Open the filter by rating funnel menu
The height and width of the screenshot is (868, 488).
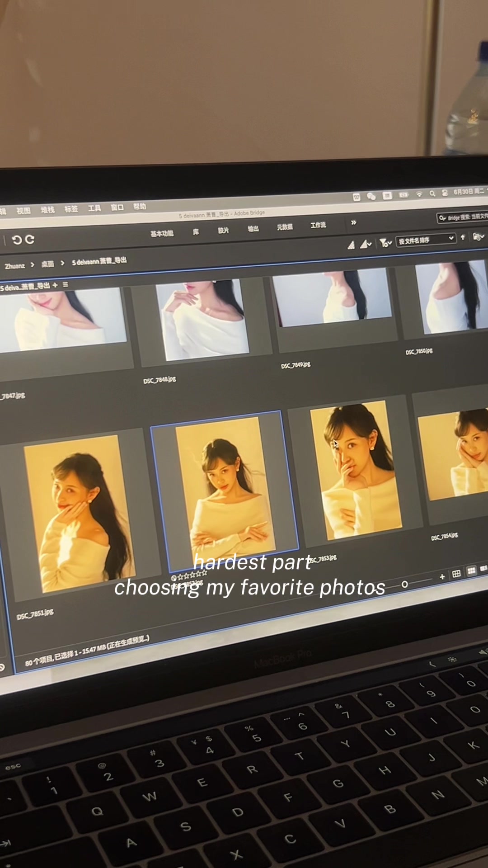click(x=385, y=243)
